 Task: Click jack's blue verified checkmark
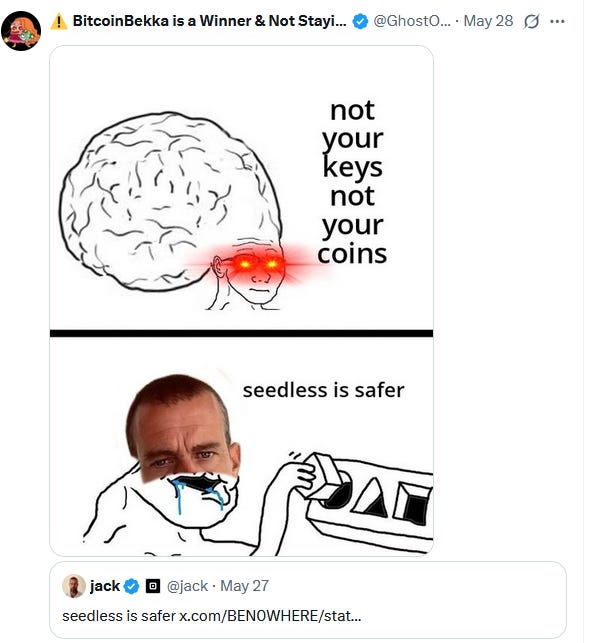pos(132,586)
